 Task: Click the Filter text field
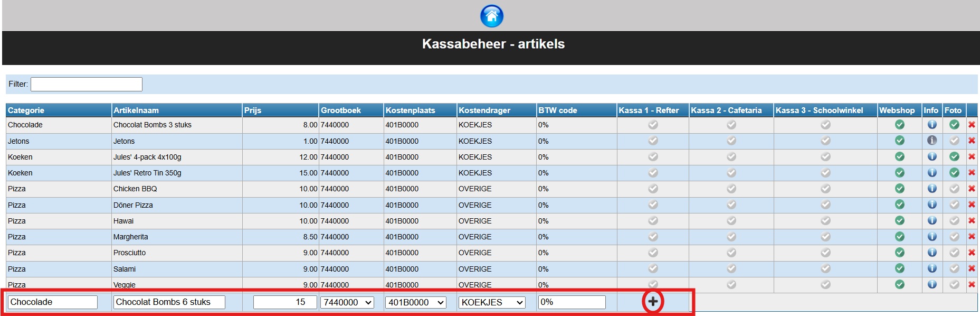(87, 84)
